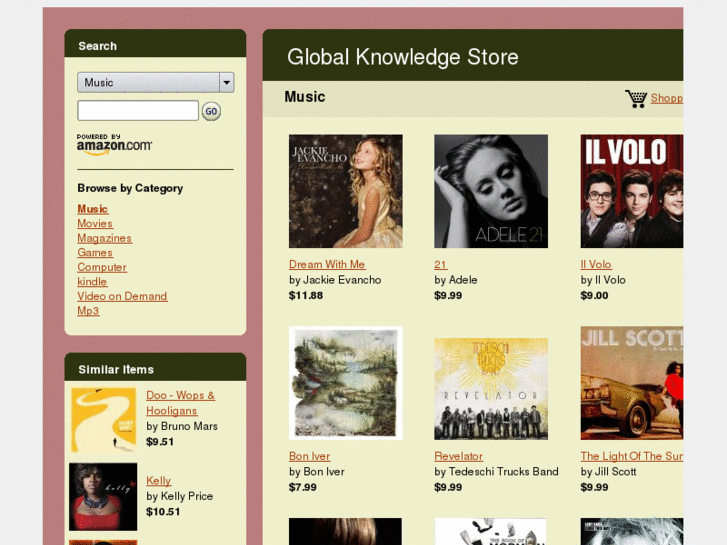The image size is (727, 545).
Task: Open the 21 title link
Action: [x=440, y=264]
